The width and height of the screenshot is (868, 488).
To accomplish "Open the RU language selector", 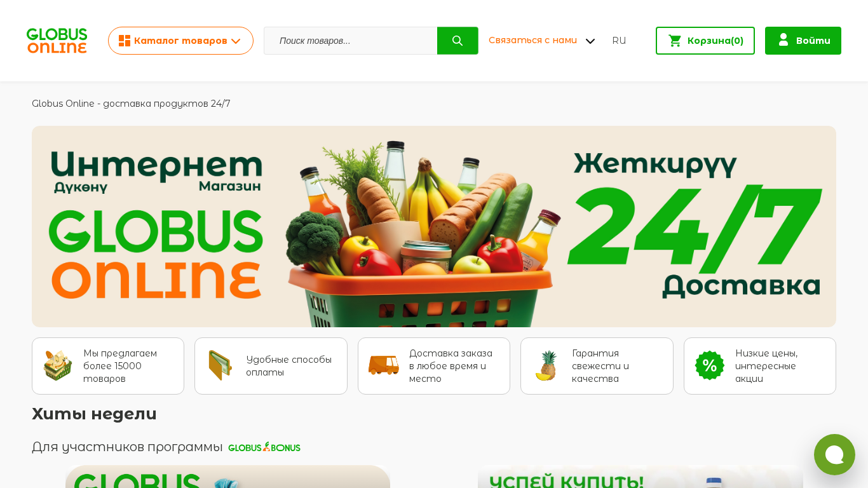I will point(619,41).
